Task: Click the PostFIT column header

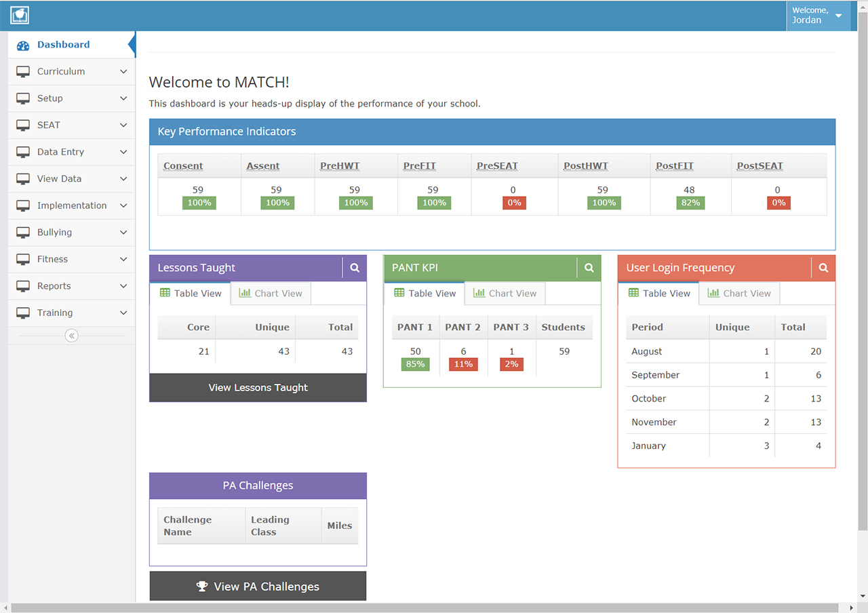Action: pyautogui.click(x=674, y=166)
